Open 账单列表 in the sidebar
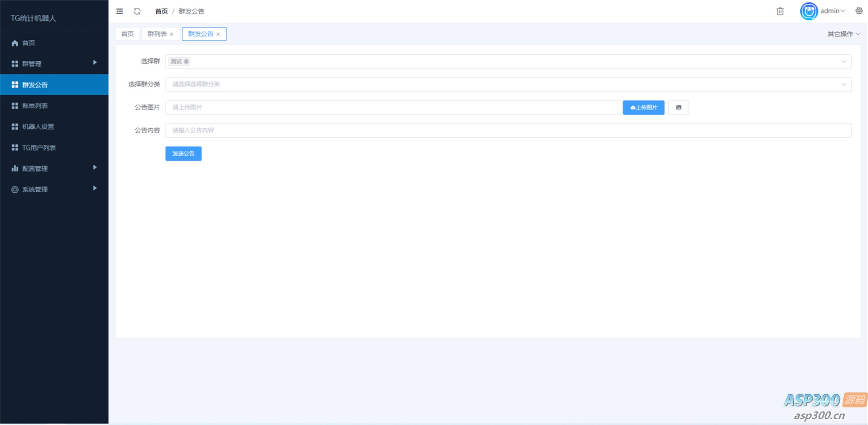The image size is (868, 425). 54,105
